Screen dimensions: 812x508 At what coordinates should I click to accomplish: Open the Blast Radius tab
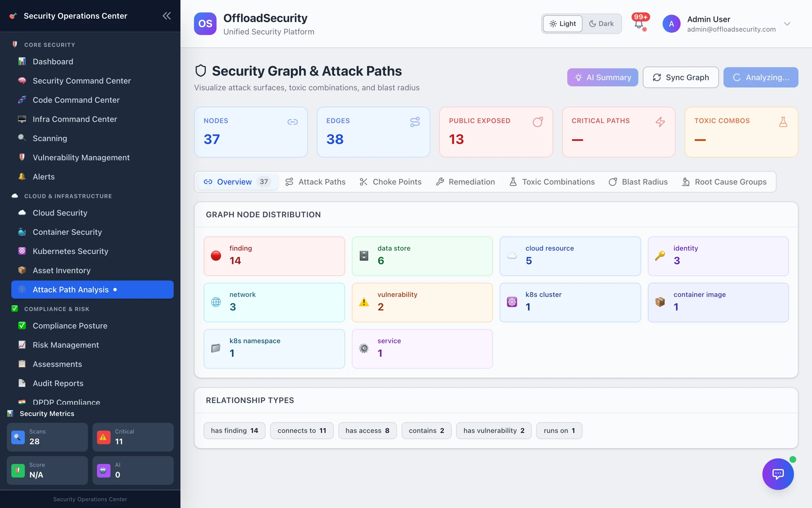tap(638, 182)
